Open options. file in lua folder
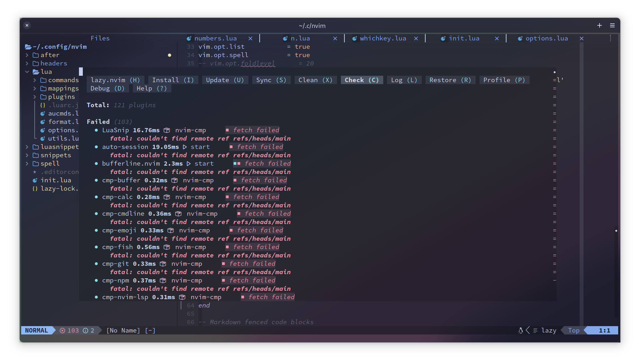 click(x=63, y=130)
